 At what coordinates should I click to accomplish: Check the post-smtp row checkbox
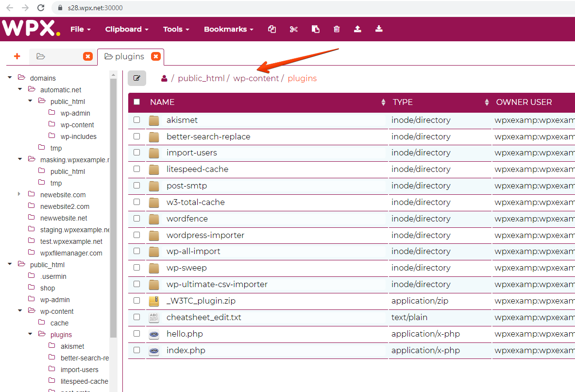pos(137,186)
